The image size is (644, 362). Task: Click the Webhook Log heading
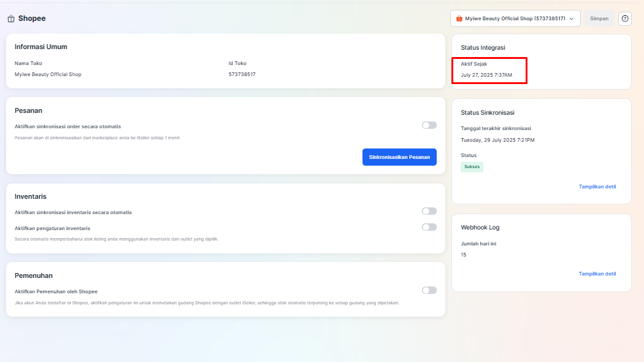point(480,227)
